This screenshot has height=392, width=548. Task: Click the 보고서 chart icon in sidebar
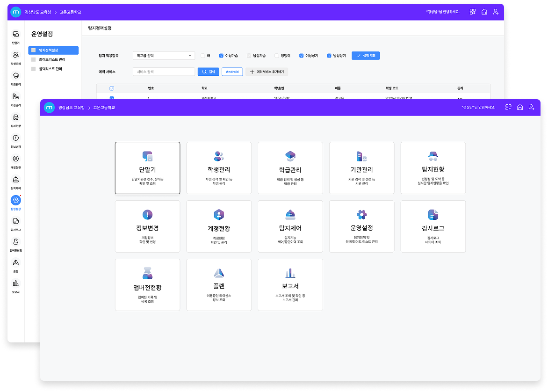pyautogui.click(x=16, y=283)
